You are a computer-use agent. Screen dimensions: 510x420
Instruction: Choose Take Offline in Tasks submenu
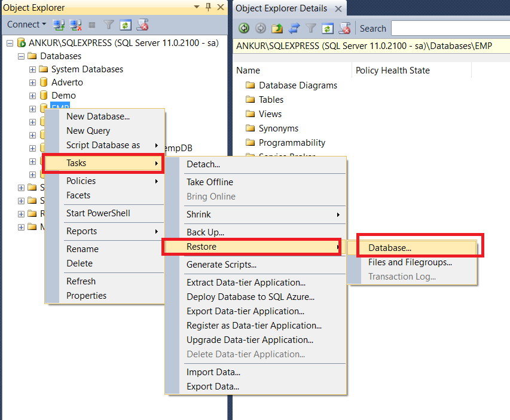pos(256,182)
